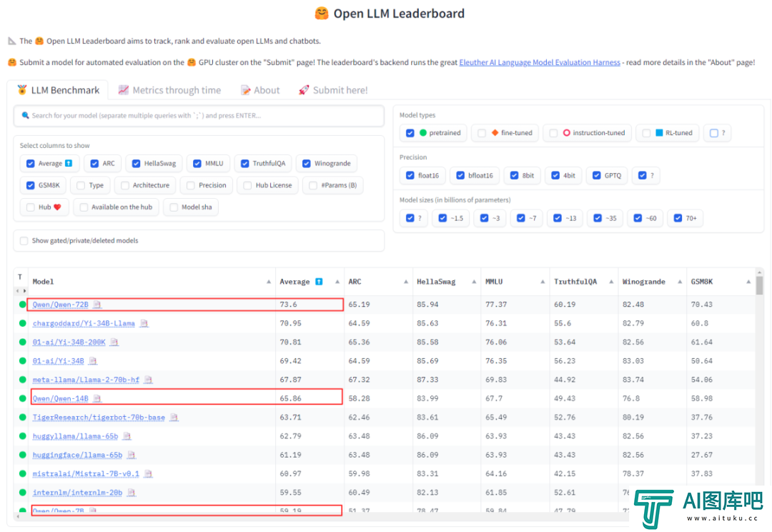The height and width of the screenshot is (532, 772).
Task: Open the internlm/internlm-20b model link
Action: 78,492
